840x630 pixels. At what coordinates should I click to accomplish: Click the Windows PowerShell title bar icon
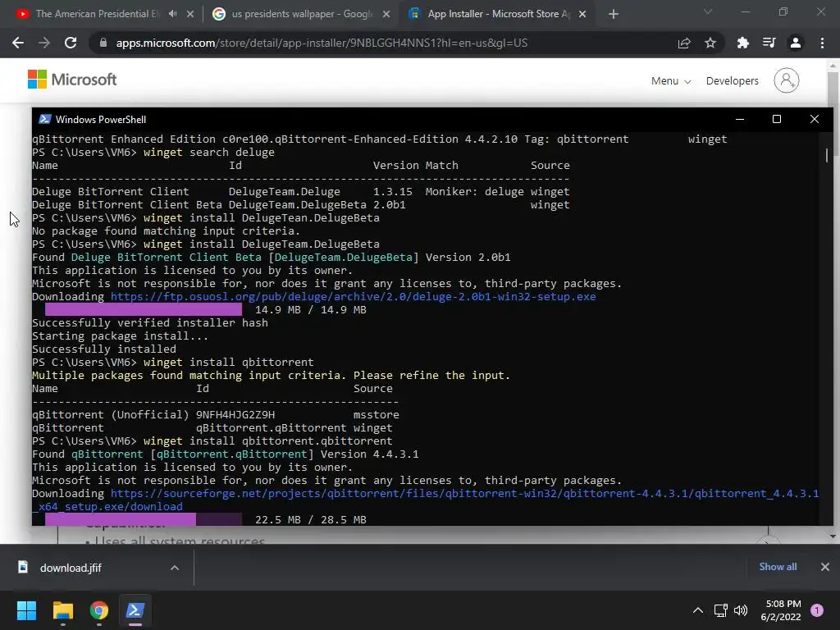[x=45, y=119]
